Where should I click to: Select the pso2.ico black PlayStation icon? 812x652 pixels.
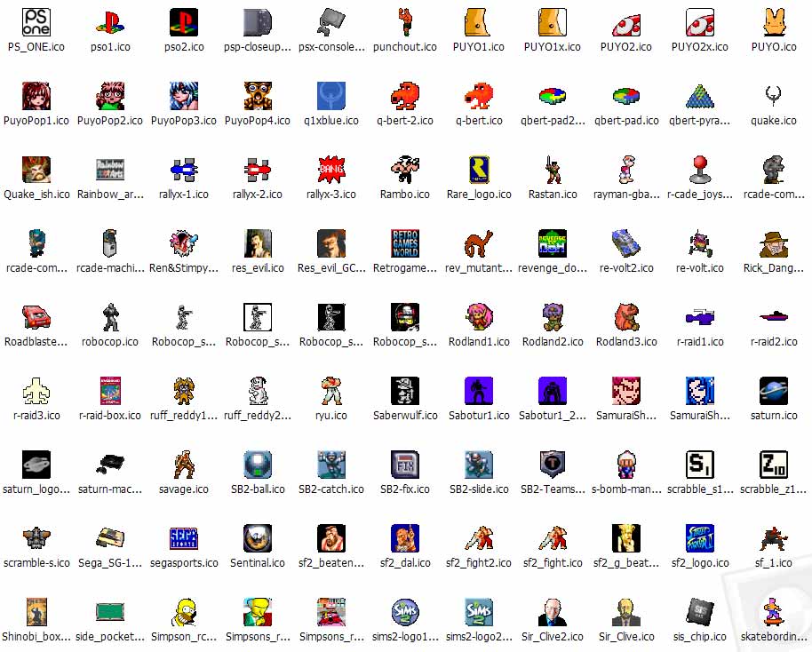coord(184,22)
